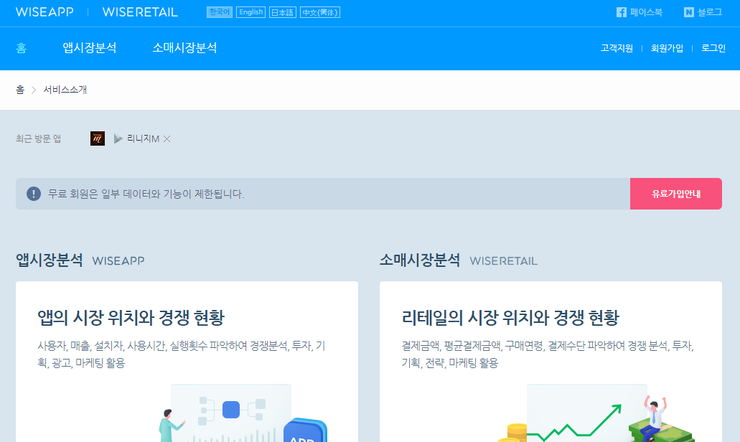Click breadcrumb chevron separator
The width and height of the screenshot is (740, 442).
[x=34, y=90]
